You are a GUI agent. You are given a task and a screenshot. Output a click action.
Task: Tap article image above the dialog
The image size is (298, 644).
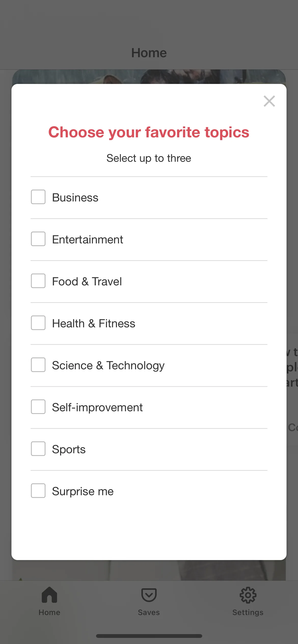tap(149, 77)
